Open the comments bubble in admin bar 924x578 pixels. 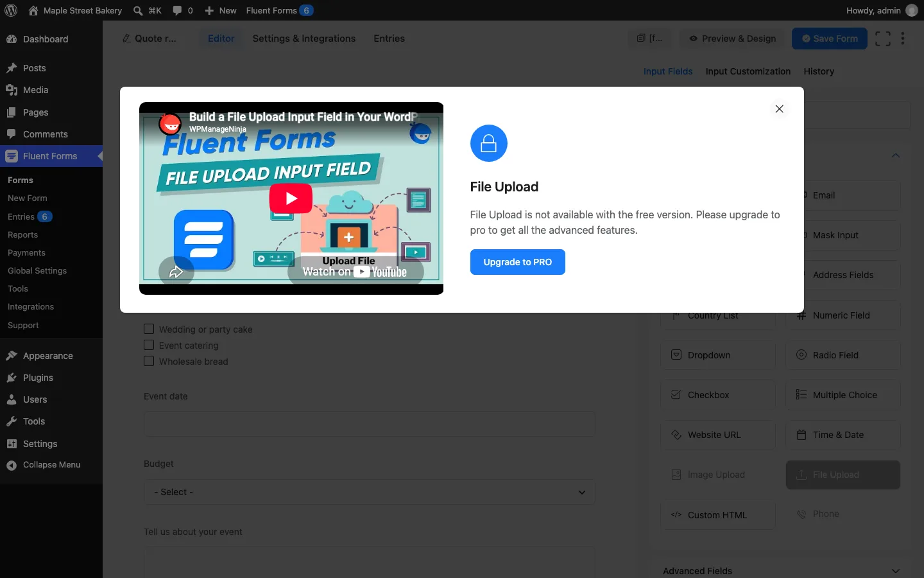point(178,10)
